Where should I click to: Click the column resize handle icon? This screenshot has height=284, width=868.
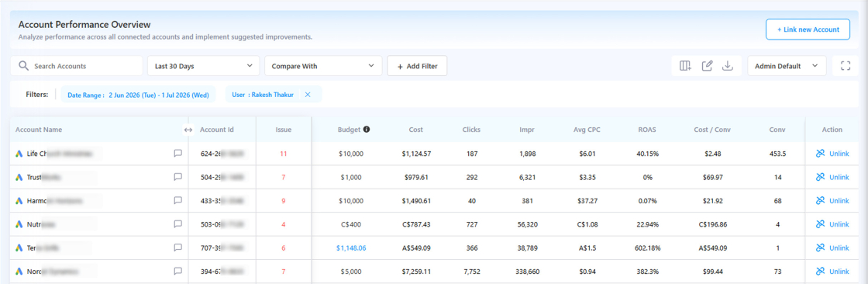point(188,130)
